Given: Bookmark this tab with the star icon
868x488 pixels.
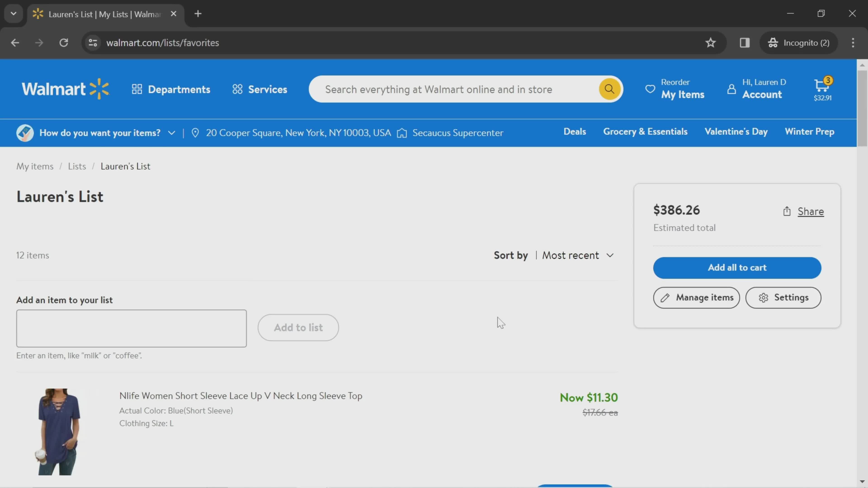Looking at the screenshot, I should click(710, 43).
